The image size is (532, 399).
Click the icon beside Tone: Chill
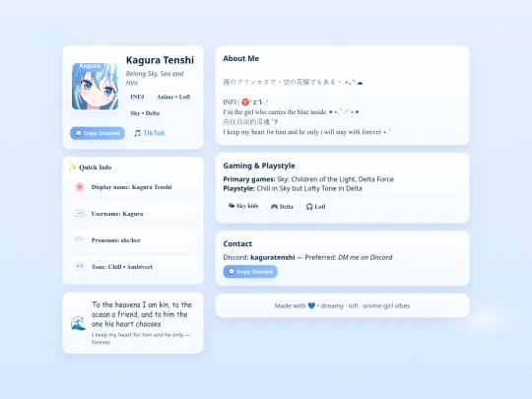click(x=80, y=266)
